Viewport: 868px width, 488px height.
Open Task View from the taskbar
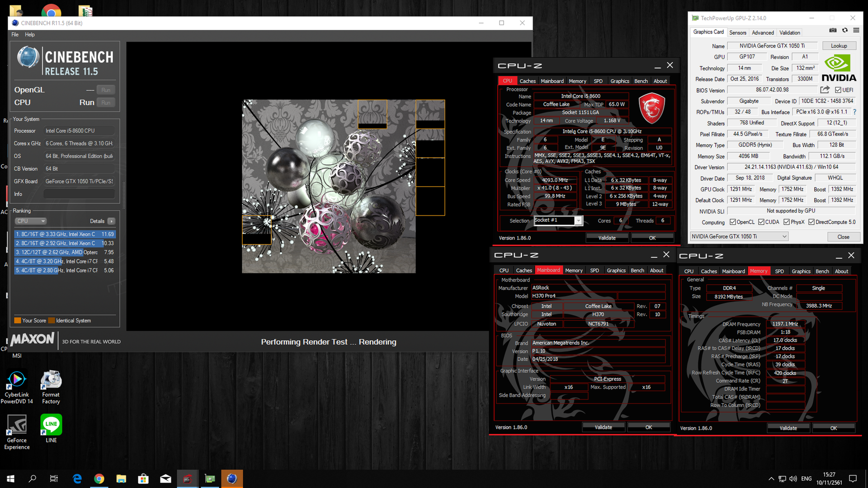pos(54,479)
